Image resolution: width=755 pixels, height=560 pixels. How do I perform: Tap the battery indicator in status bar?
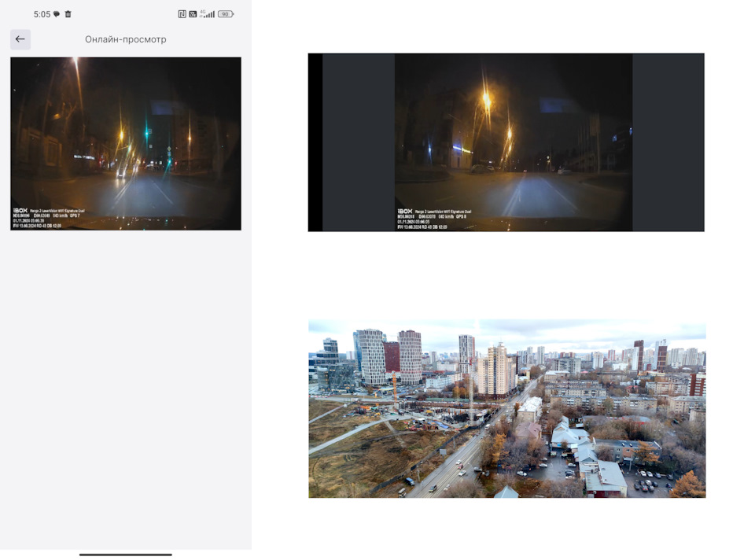[x=226, y=14]
